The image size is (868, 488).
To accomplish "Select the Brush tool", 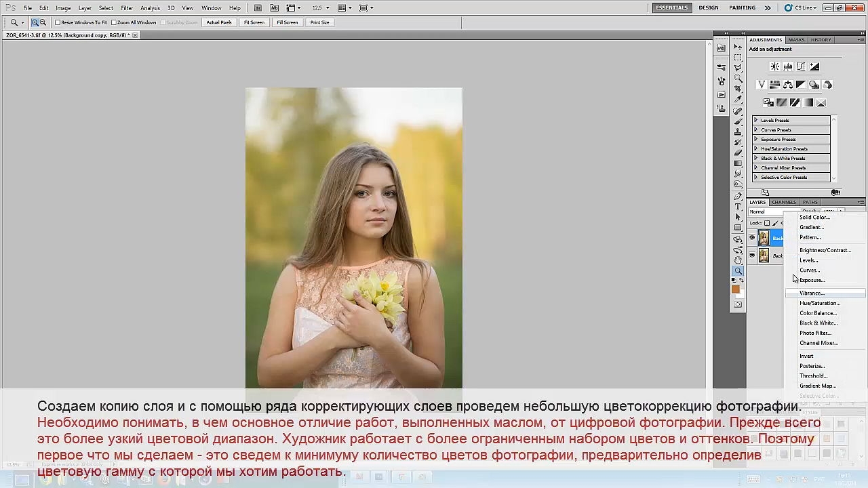I will click(x=738, y=121).
